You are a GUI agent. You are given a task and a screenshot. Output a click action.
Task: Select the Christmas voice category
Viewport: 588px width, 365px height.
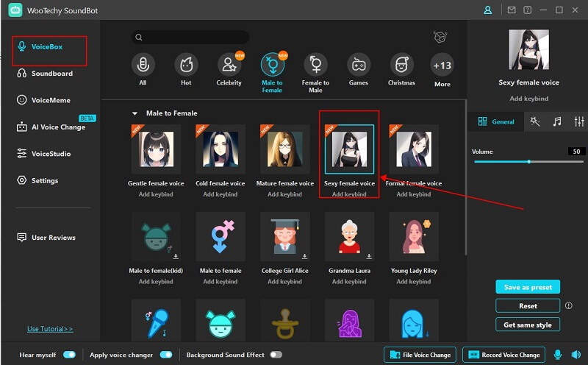coord(401,65)
